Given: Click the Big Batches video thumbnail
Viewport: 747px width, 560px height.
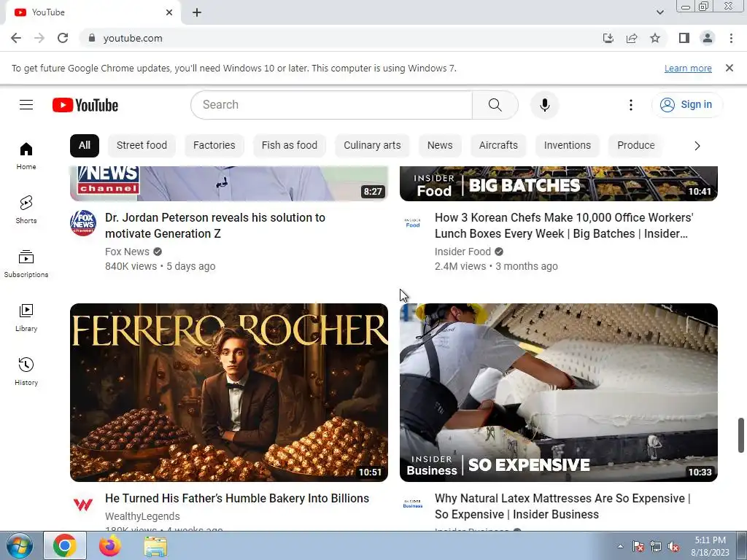Looking at the screenshot, I should pyautogui.click(x=558, y=183).
